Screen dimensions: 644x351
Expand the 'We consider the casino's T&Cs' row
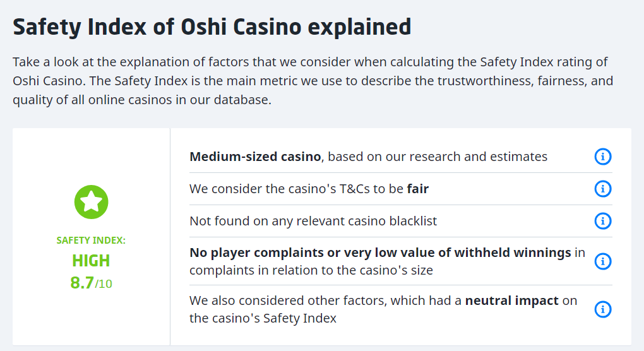tap(297, 189)
